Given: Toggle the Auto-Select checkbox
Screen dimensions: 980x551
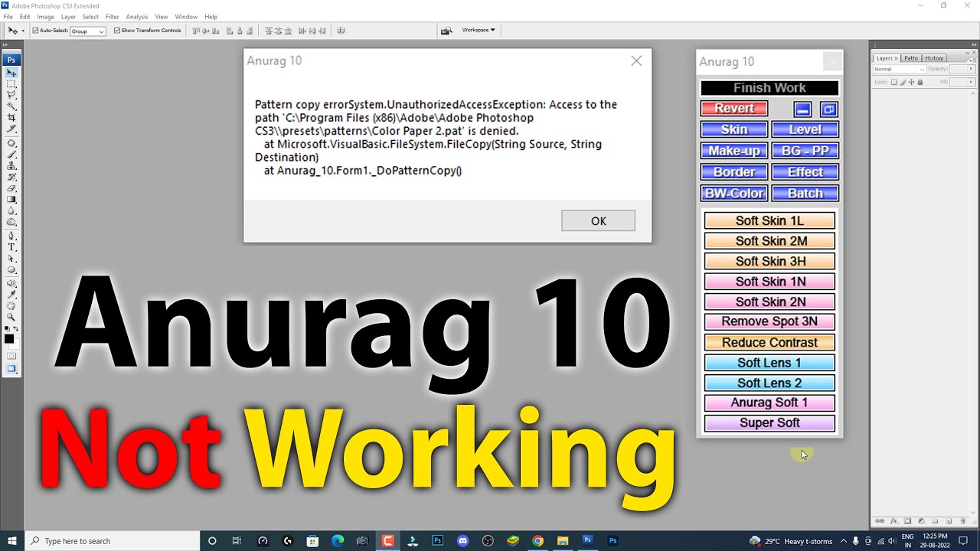Looking at the screenshot, I should [x=35, y=31].
